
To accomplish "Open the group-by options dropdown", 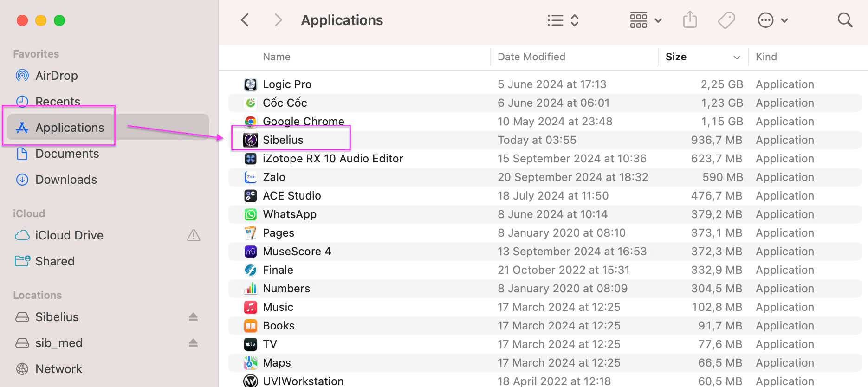I will tap(646, 20).
